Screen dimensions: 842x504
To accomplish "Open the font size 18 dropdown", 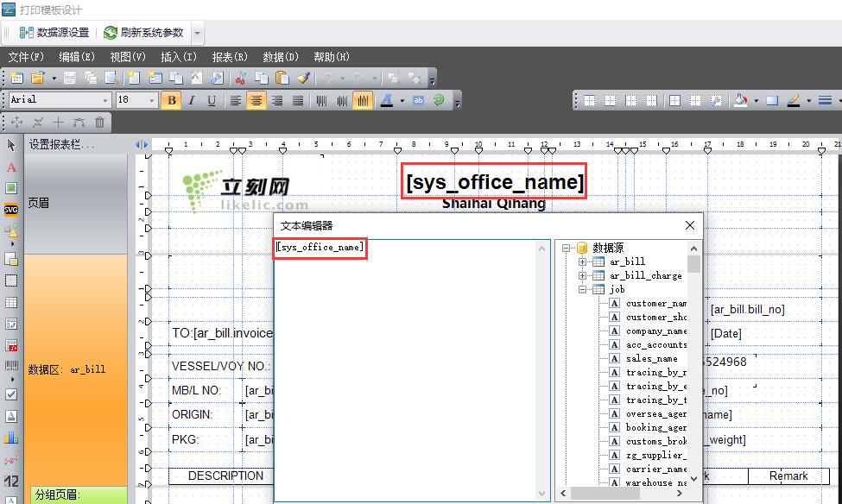I will coord(152,100).
